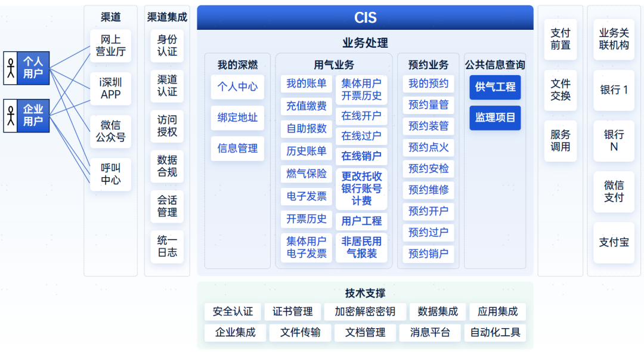Open 燃气保险 item
The width and height of the screenshot is (644, 352).
pos(306,174)
